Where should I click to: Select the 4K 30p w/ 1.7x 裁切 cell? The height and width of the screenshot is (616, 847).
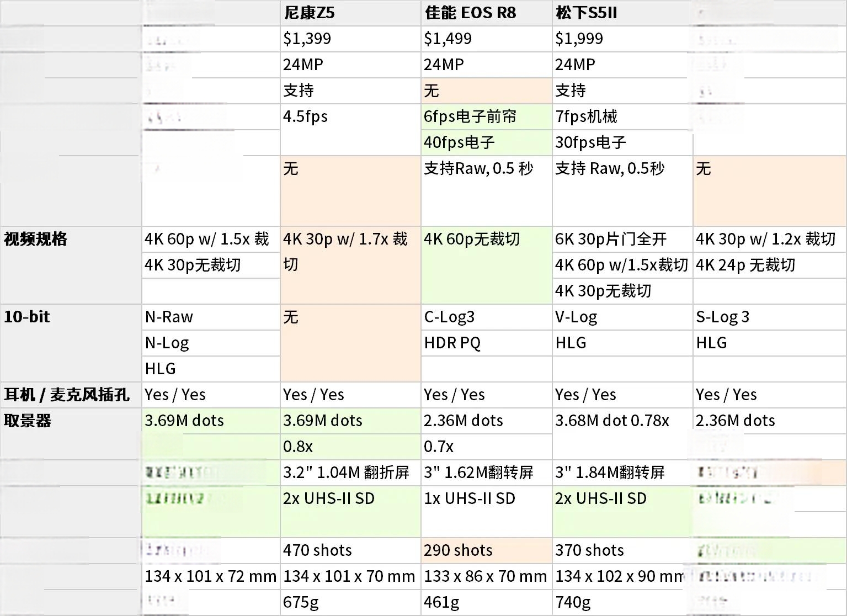tap(350, 265)
